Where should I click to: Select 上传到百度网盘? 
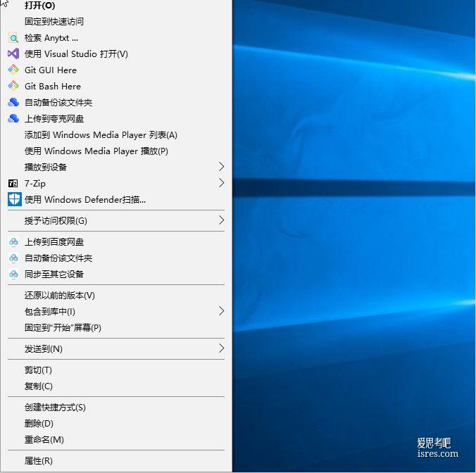[x=116, y=242]
